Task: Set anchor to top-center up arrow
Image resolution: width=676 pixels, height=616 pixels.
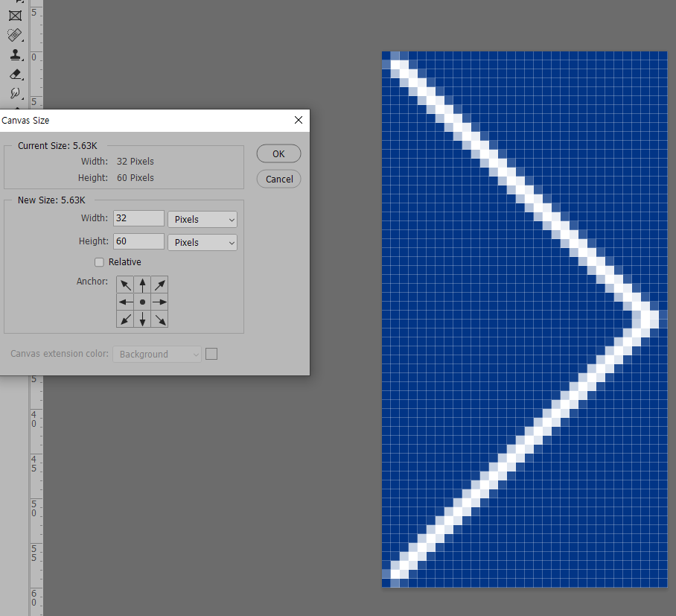Action: point(142,285)
